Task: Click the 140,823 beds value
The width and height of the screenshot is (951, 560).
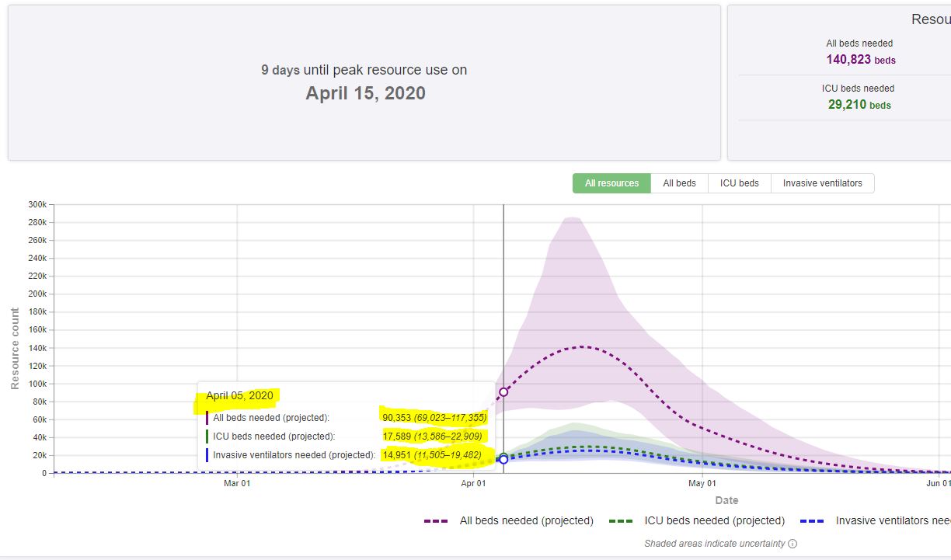Action: pyautogui.click(x=861, y=59)
